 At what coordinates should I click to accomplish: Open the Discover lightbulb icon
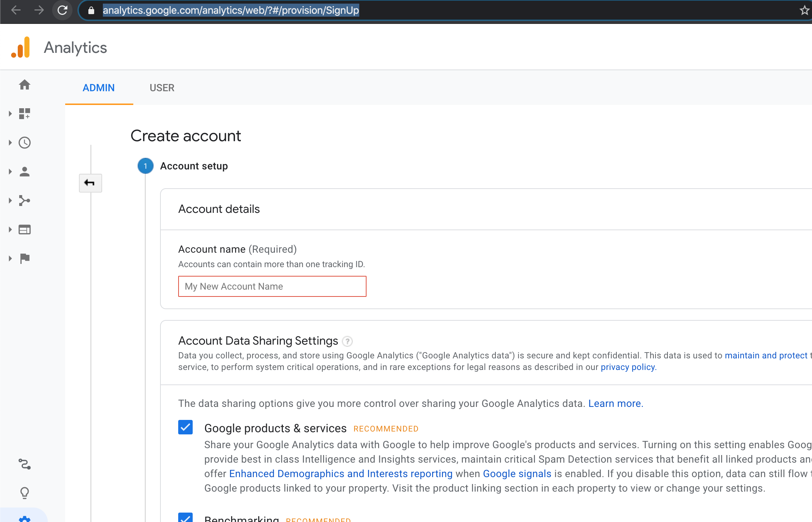(25, 493)
